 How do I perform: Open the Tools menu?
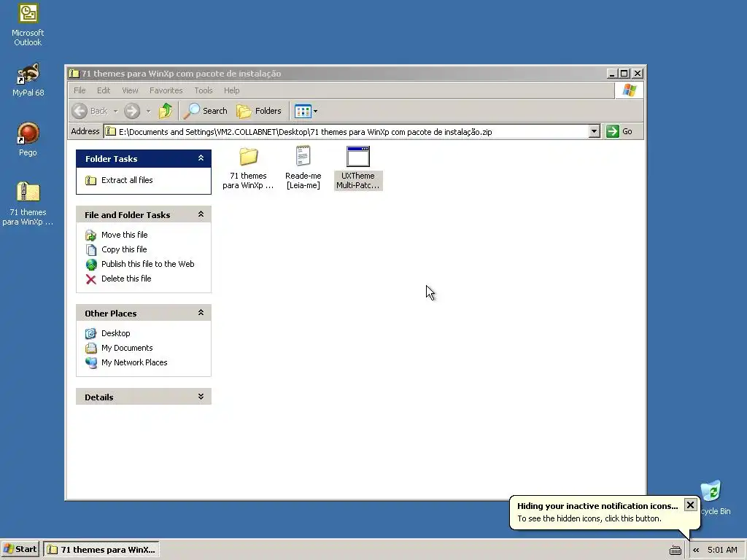204,90
